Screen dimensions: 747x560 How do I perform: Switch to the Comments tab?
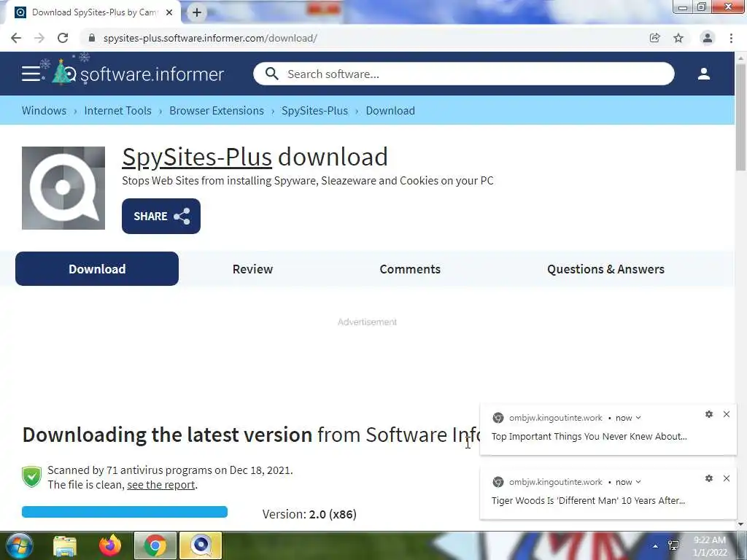click(x=410, y=269)
